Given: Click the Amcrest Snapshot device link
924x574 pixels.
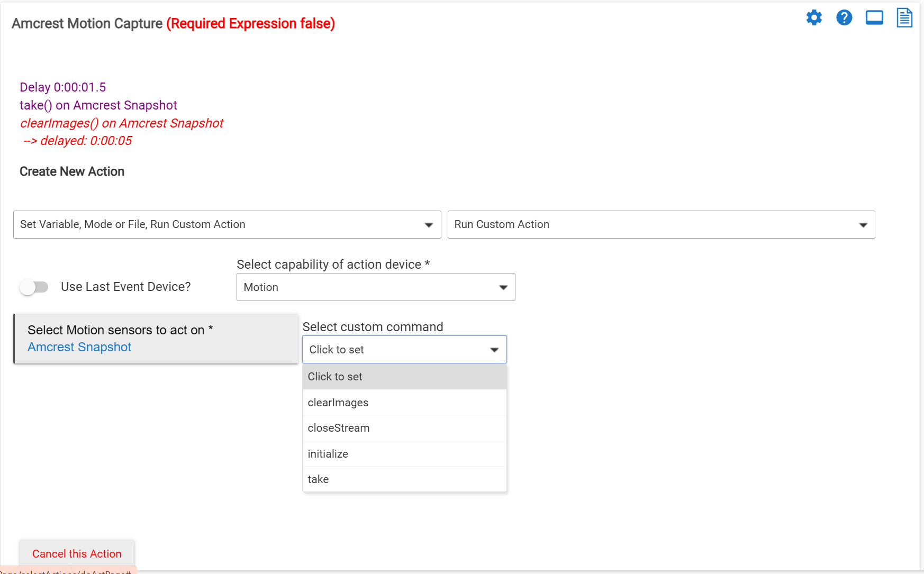Looking at the screenshot, I should (x=79, y=347).
